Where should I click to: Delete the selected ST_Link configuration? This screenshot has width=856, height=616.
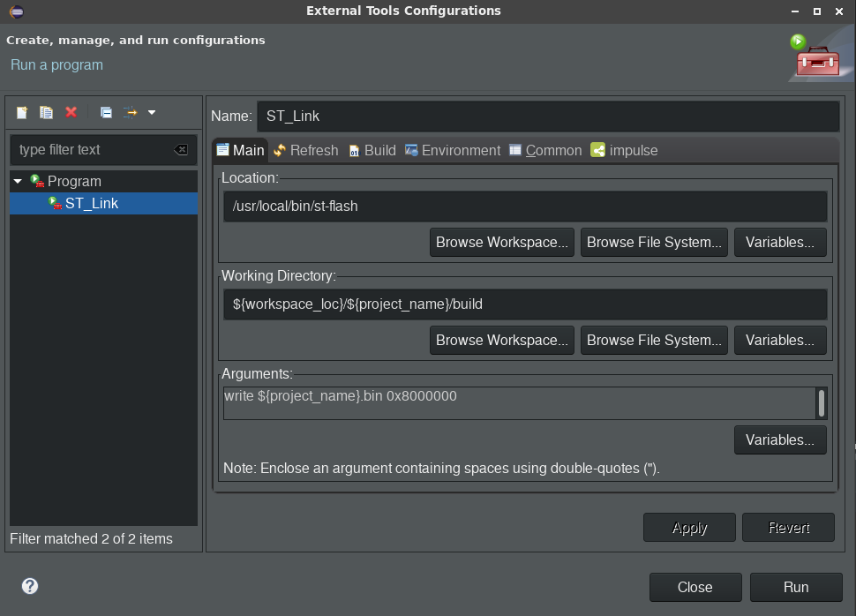tap(71, 112)
